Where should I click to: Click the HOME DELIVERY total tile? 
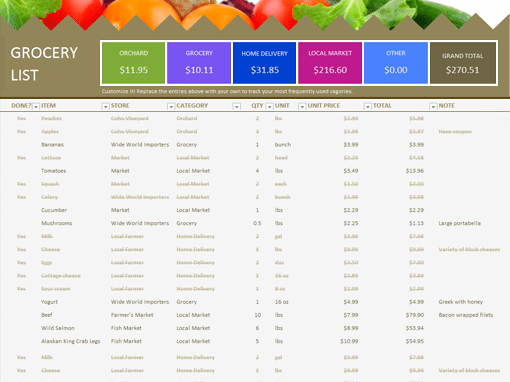(x=264, y=63)
